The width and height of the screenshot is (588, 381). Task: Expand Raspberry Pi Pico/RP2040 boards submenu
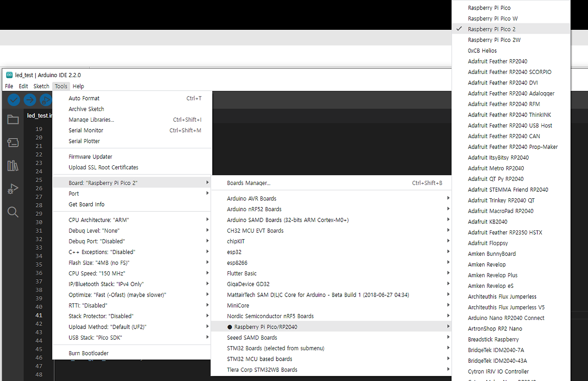pos(331,327)
